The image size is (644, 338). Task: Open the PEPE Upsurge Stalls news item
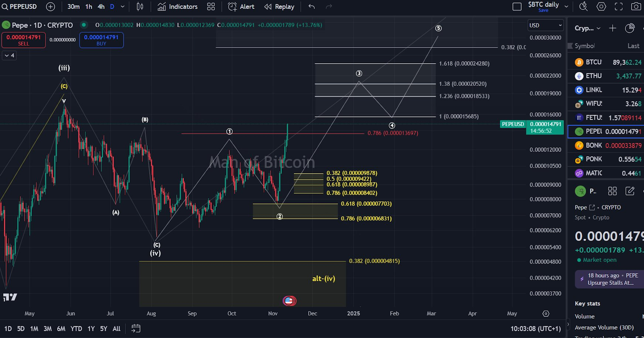point(609,279)
